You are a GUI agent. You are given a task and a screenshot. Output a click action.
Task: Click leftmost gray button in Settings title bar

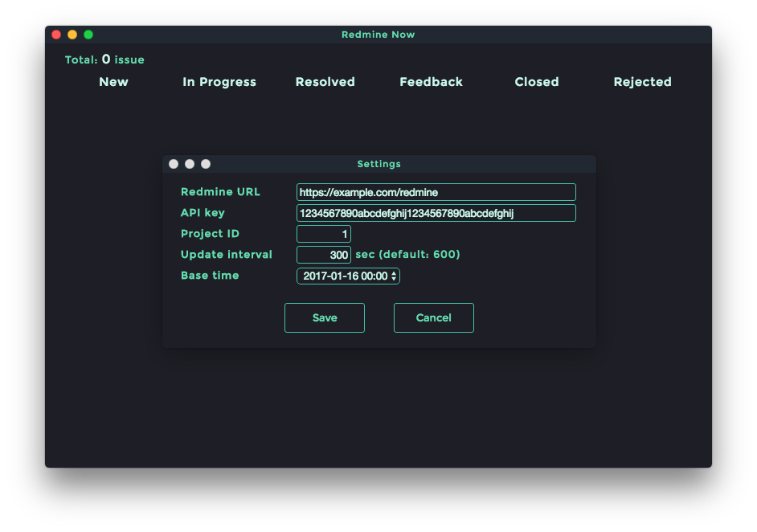(174, 164)
